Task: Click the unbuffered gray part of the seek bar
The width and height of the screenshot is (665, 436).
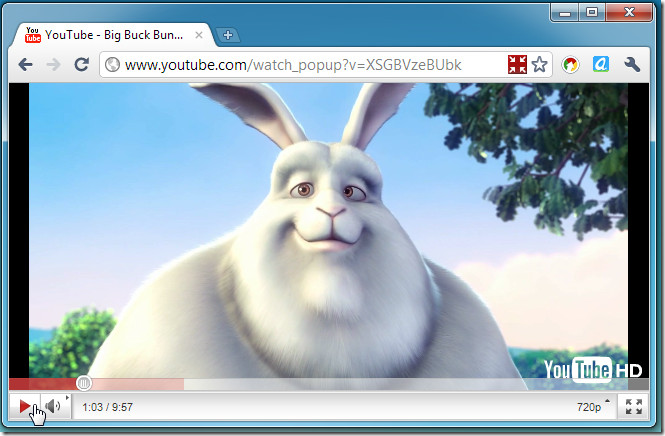Action: click(x=416, y=384)
